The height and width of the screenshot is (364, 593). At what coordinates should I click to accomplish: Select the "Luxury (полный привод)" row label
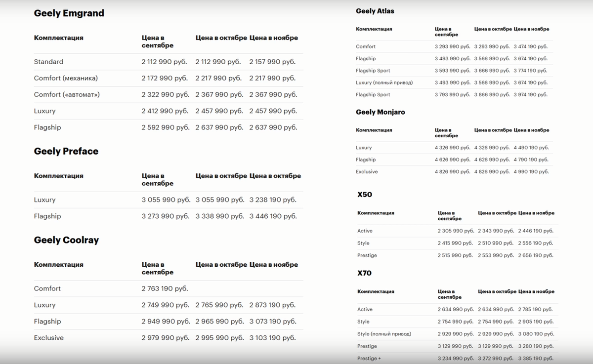click(384, 82)
